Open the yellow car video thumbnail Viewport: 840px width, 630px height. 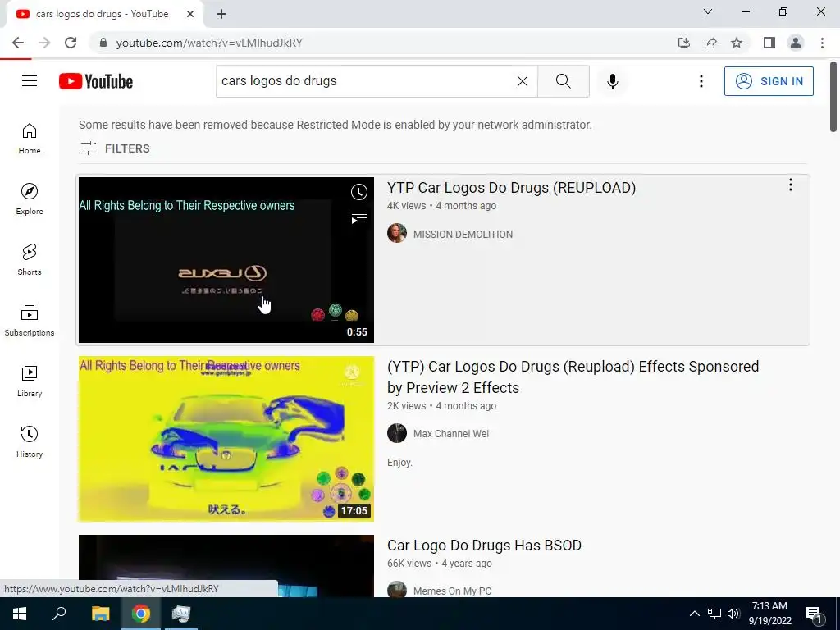coord(226,439)
